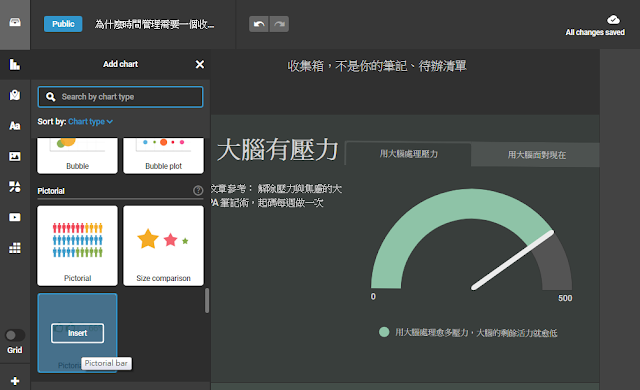Screen dimensions: 640x390
Task: Click Insert on the Pictorial bar chart
Action: click(x=78, y=333)
